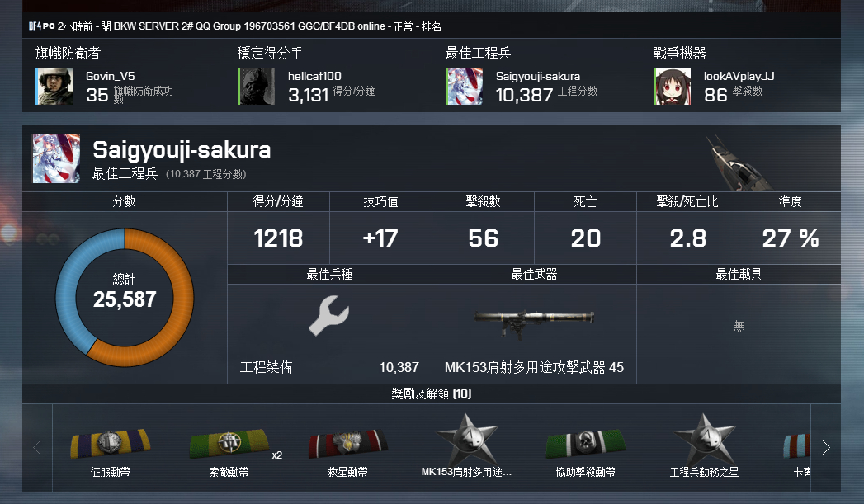Click the 工程兵勤務之星 star medal
This screenshot has width=864, height=504.
(705, 439)
